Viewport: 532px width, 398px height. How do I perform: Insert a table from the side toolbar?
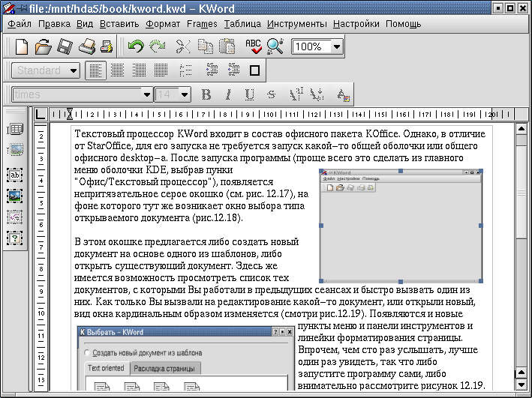[x=14, y=130]
